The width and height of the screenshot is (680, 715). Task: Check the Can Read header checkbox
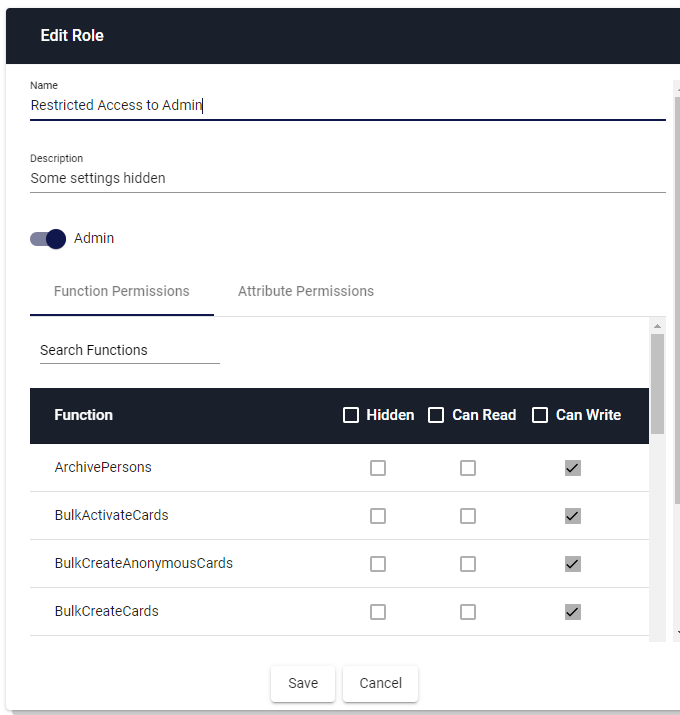436,415
